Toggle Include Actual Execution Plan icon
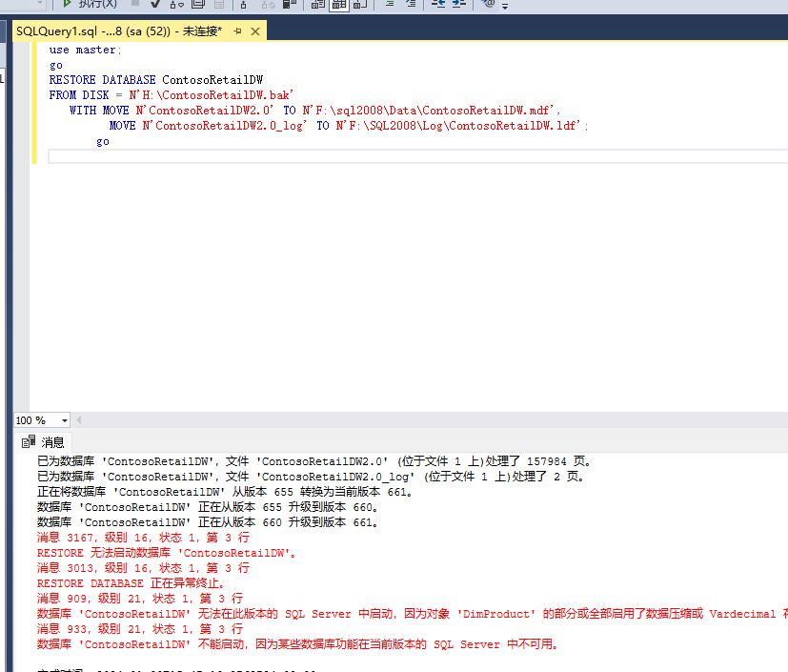Viewport: 788px width, 672px height. (243, 4)
